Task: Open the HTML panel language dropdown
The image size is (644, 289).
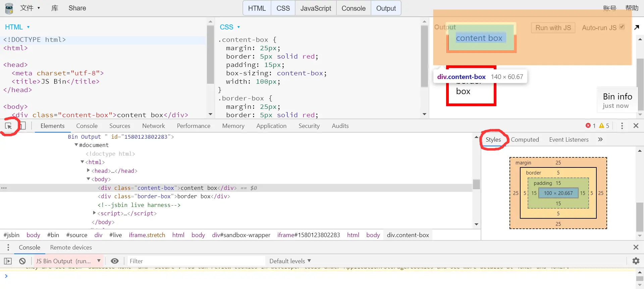Action: point(17,27)
